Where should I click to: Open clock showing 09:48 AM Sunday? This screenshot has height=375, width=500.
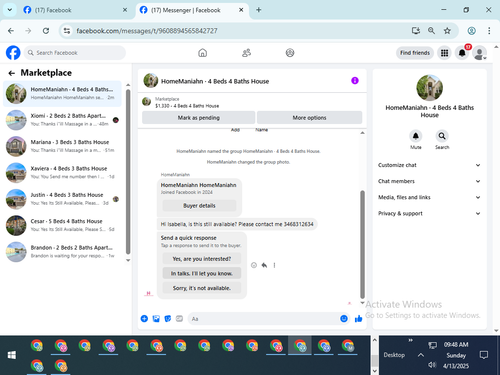coord(456,355)
